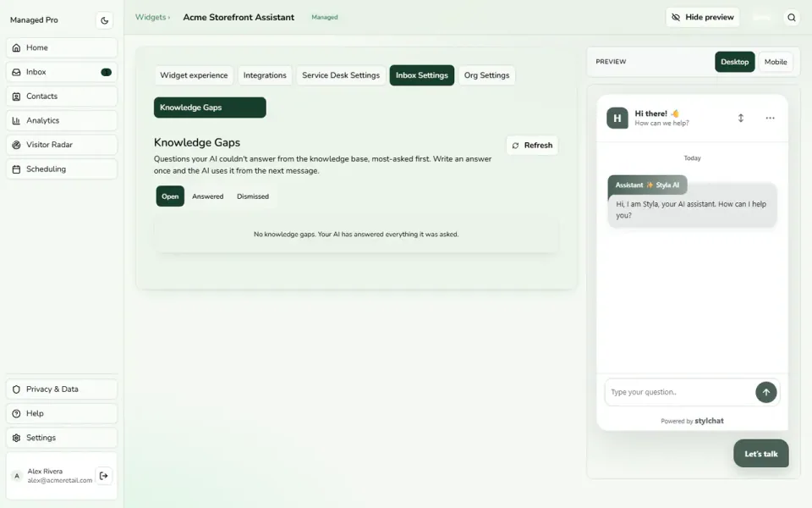Switch preview to Mobile
The image size is (812, 508).
776,62
